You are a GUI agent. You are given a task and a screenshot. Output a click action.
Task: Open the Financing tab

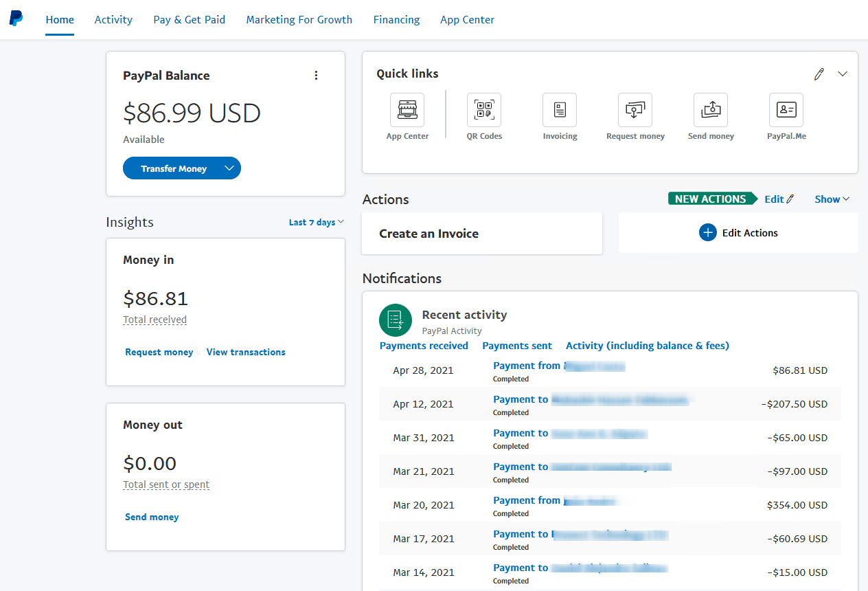coord(397,20)
